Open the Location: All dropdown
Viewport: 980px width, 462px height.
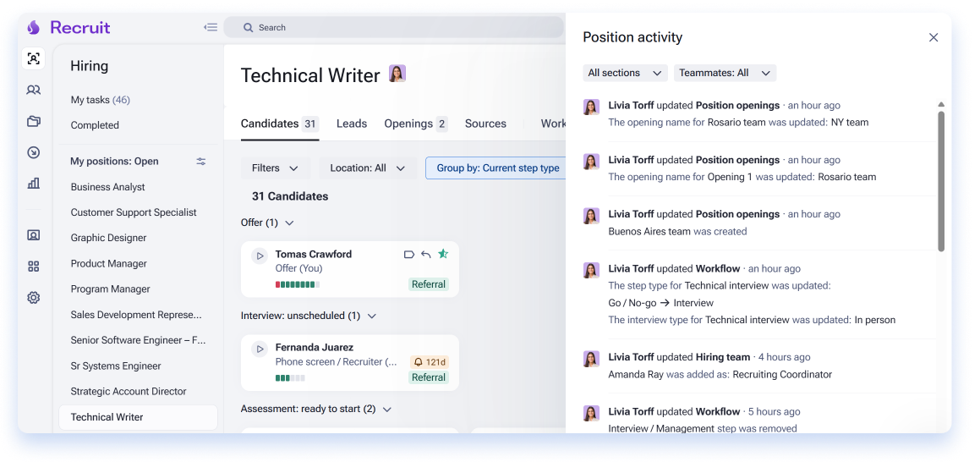[x=368, y=168]
